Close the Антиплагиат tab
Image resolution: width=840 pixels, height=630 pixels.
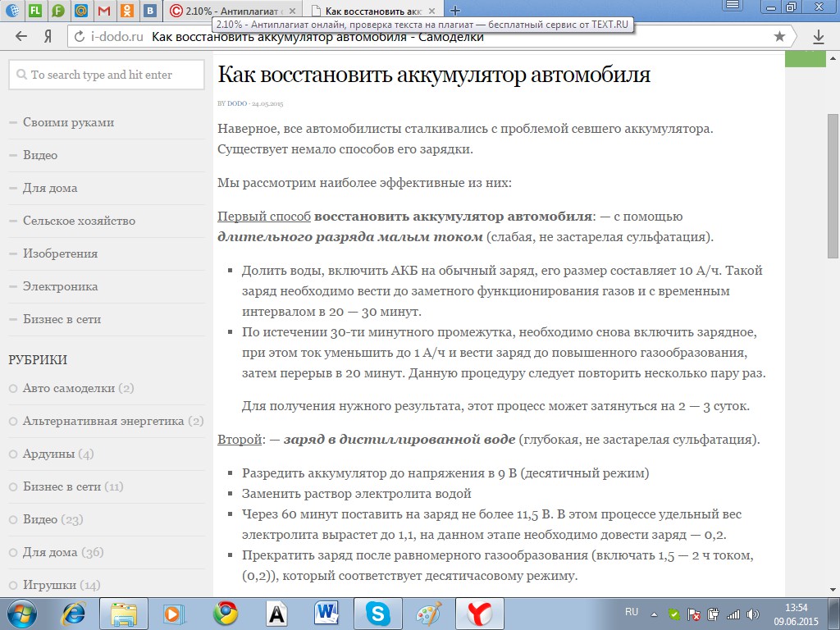292,11
